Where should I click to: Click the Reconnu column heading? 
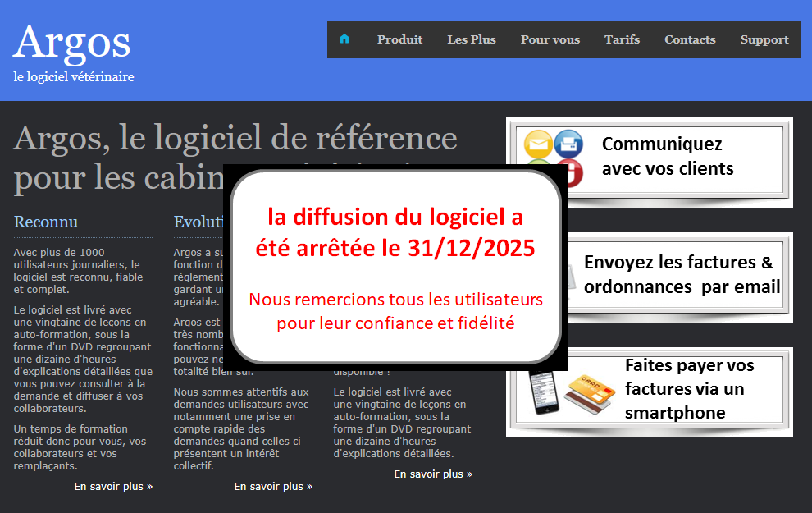point(46,222)
